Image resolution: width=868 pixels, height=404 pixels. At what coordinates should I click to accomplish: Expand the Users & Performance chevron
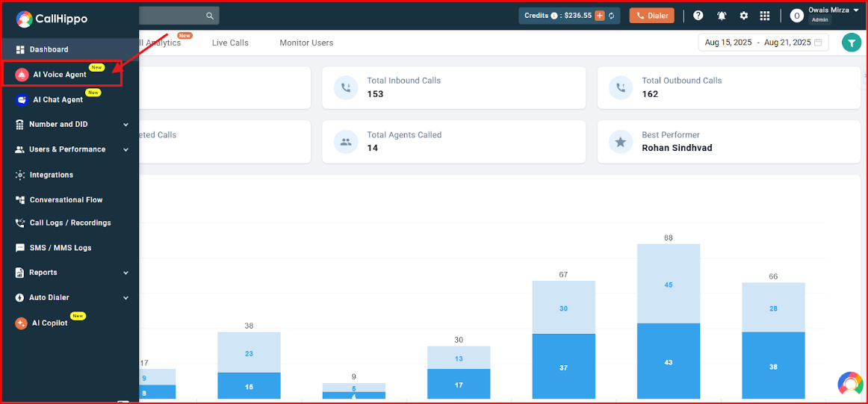click(x=126, y=150)
